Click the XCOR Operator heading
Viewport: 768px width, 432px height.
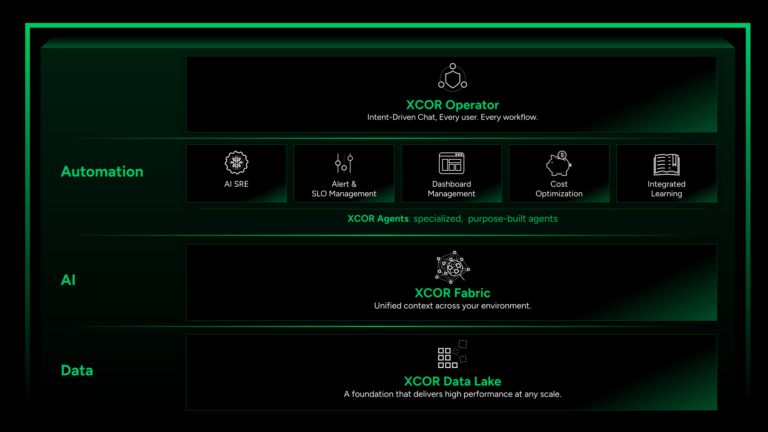coord(453,105)
